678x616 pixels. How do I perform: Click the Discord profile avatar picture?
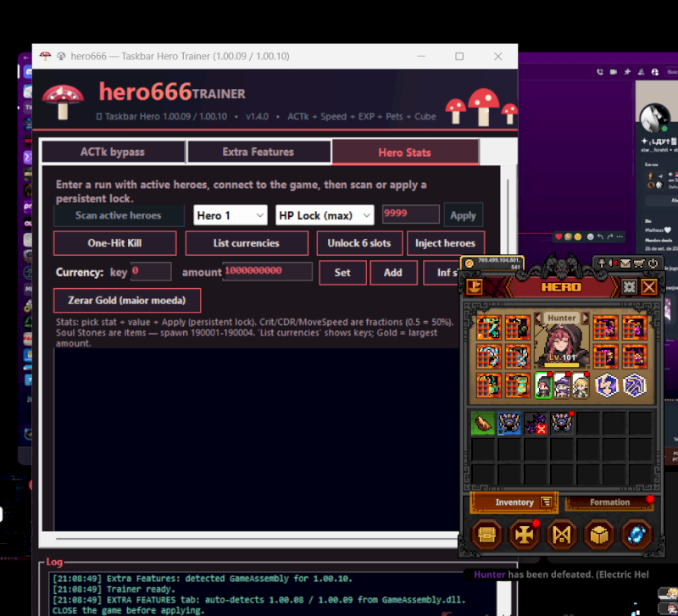655,118
